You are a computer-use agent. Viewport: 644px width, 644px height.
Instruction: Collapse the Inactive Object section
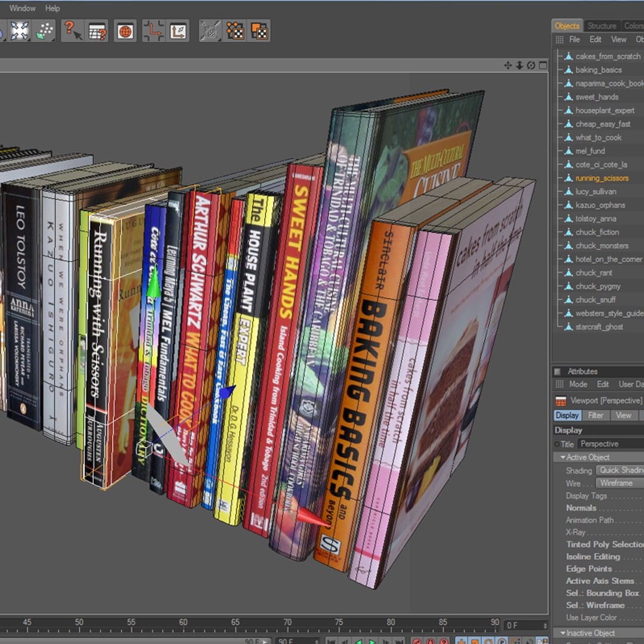click(563, 633)
